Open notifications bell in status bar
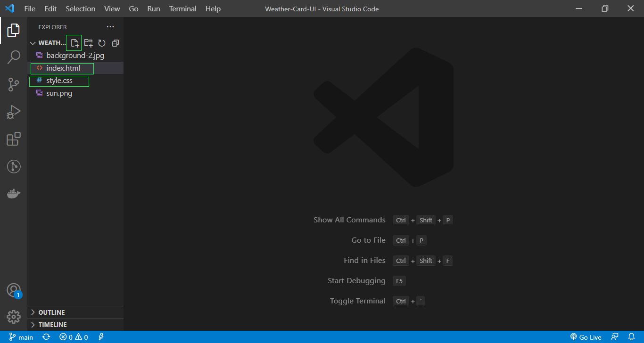The width and height of the screenshot is (644, 343). [631, 337]
